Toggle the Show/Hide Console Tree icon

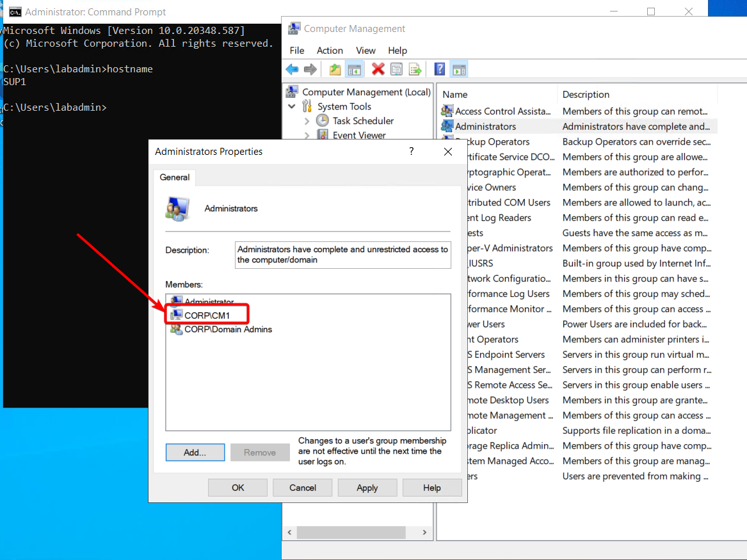tap(355, 70)
